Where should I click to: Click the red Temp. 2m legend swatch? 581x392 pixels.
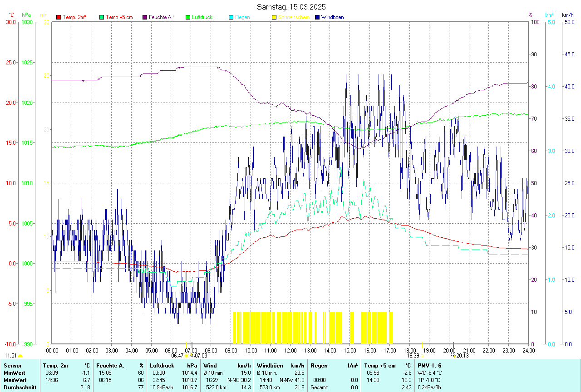(59, 17)
